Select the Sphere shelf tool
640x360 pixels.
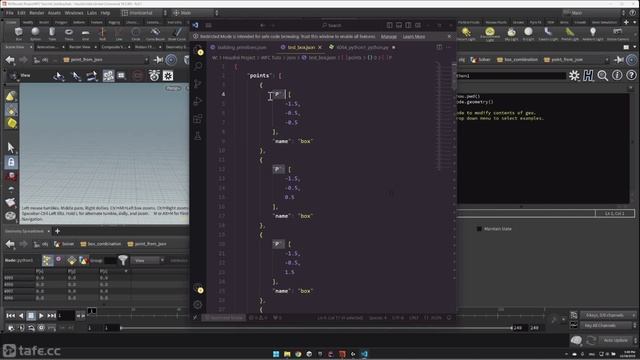36,33
